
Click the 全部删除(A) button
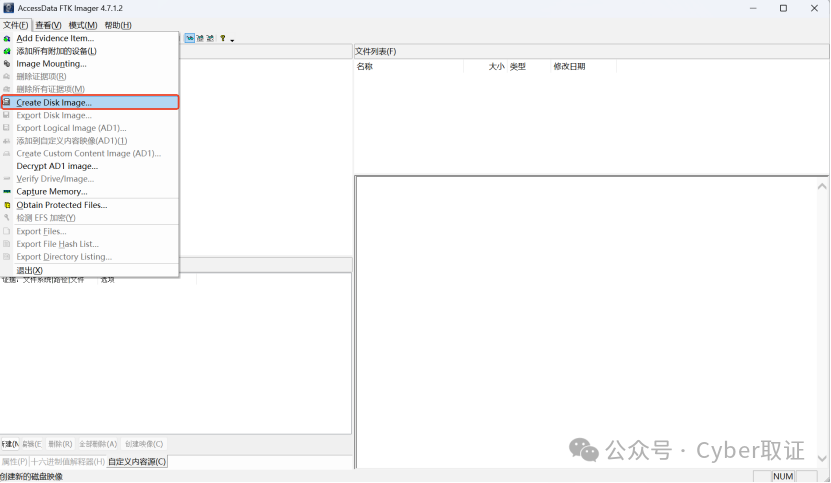(x=98, y=444)
